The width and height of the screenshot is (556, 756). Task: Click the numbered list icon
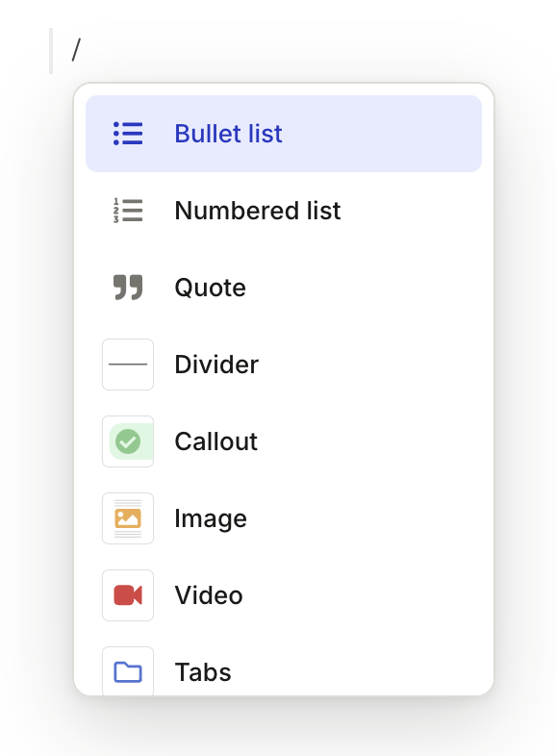pyautogui.click(x=128, y=211)
